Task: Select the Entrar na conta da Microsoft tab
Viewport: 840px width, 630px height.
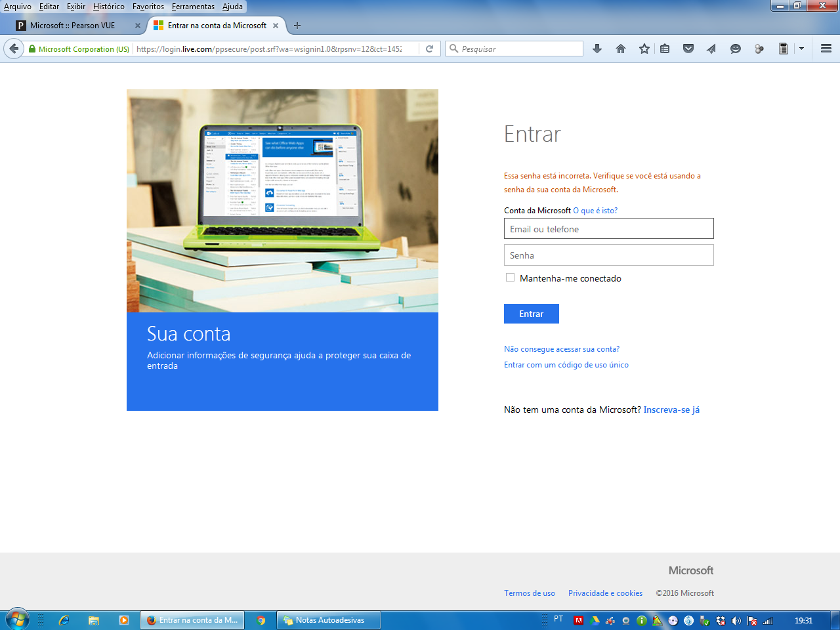Action: (217, 26)
